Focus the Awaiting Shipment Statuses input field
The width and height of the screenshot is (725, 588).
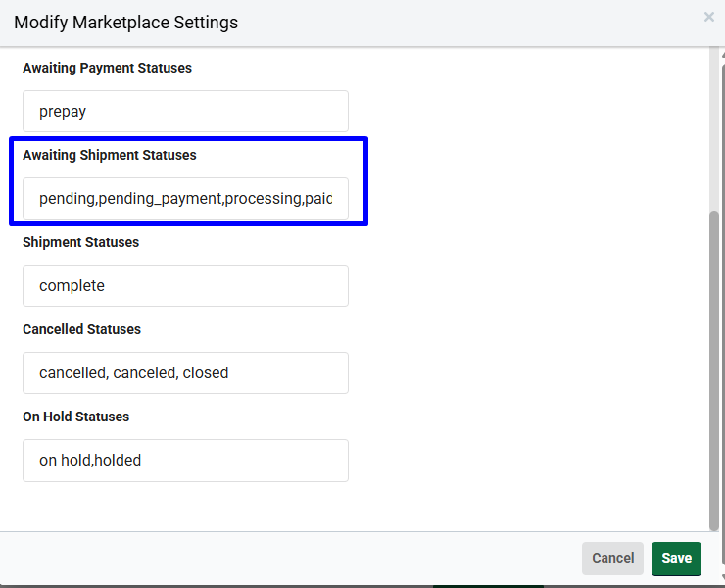185,199
